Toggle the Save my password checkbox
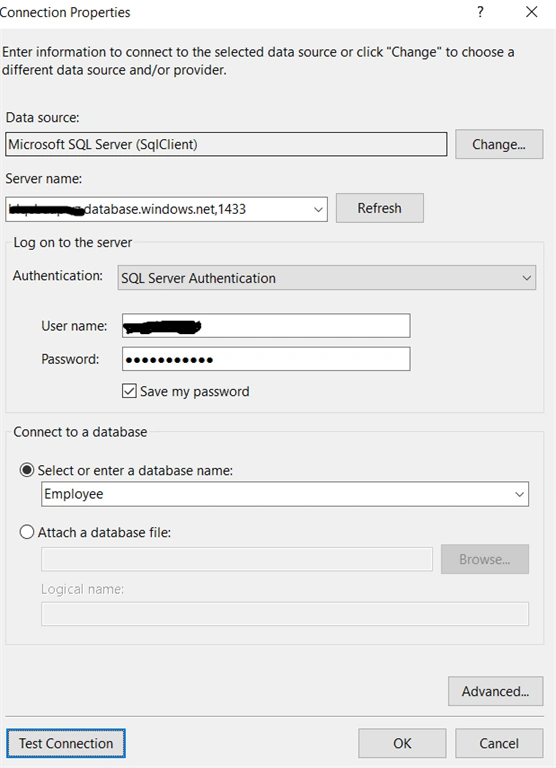This screenshot has width=556, height=768. point(129,391)
